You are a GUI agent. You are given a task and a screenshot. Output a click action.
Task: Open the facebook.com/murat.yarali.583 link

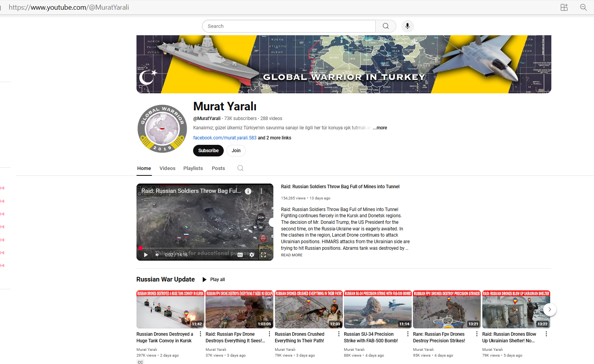point(224,138)
